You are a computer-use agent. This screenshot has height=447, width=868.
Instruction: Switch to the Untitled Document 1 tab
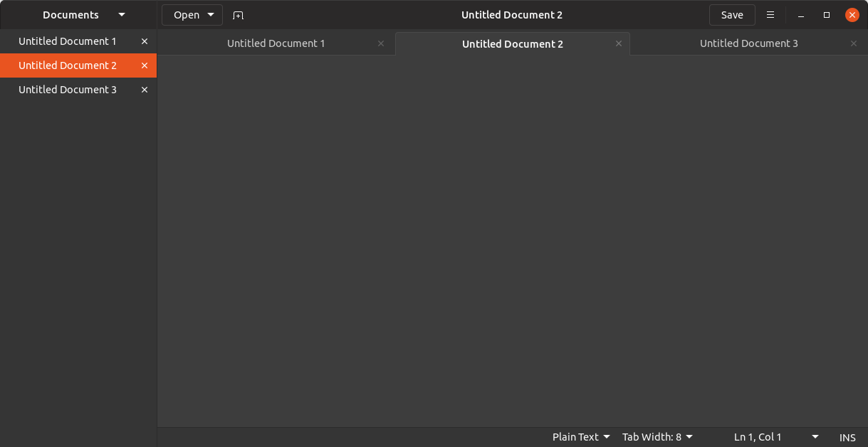pos(276,43)
